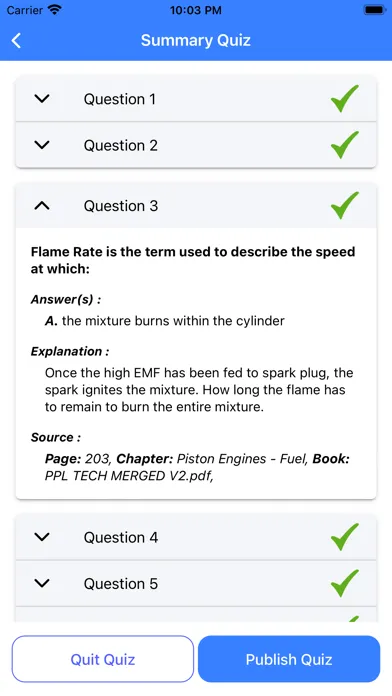Select the Question 1 row label
The width and height of the screenshot is (392, 696).
[120, 99]
